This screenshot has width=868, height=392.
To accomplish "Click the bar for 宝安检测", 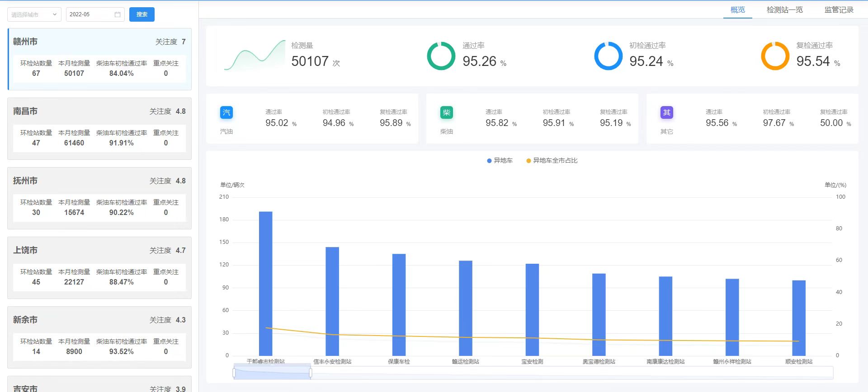I will tap(532, 310).
